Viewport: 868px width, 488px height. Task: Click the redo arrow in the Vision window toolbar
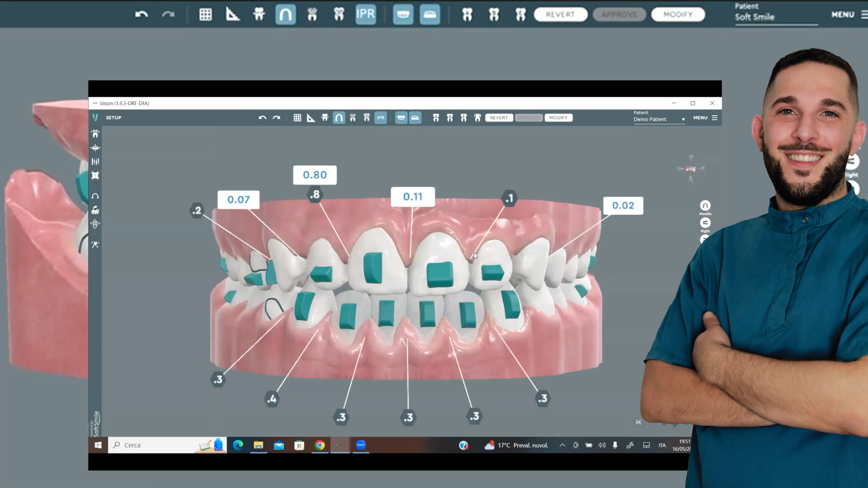click(276, 117)
